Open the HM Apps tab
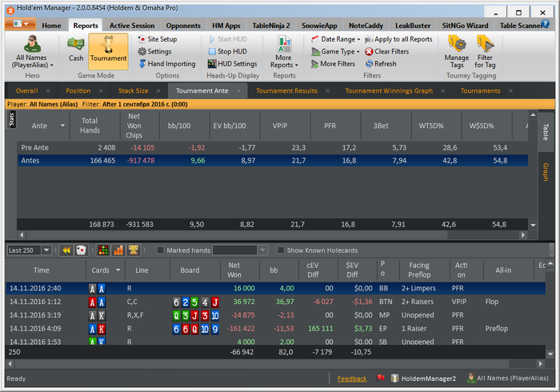The image size is (560, 392). (226, 26)
